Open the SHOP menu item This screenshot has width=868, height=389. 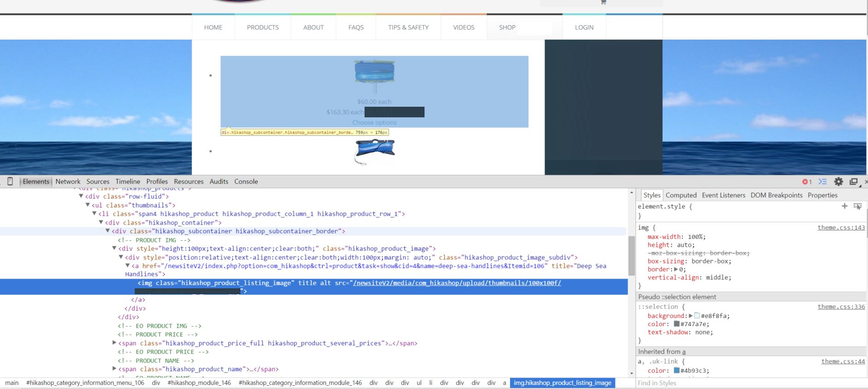pos(507,27)
